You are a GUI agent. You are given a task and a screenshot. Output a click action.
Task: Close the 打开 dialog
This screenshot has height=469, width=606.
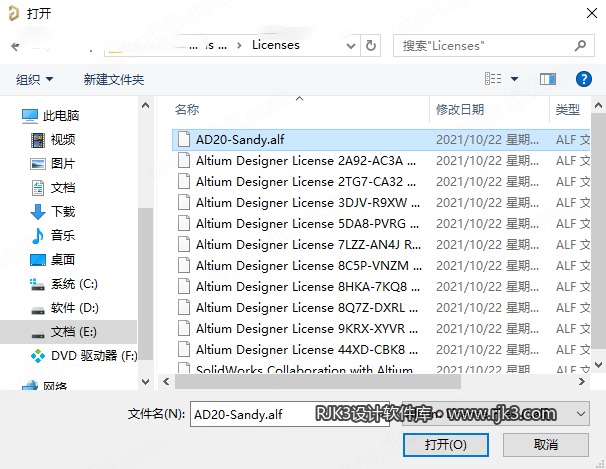click(x=592, y=13)
